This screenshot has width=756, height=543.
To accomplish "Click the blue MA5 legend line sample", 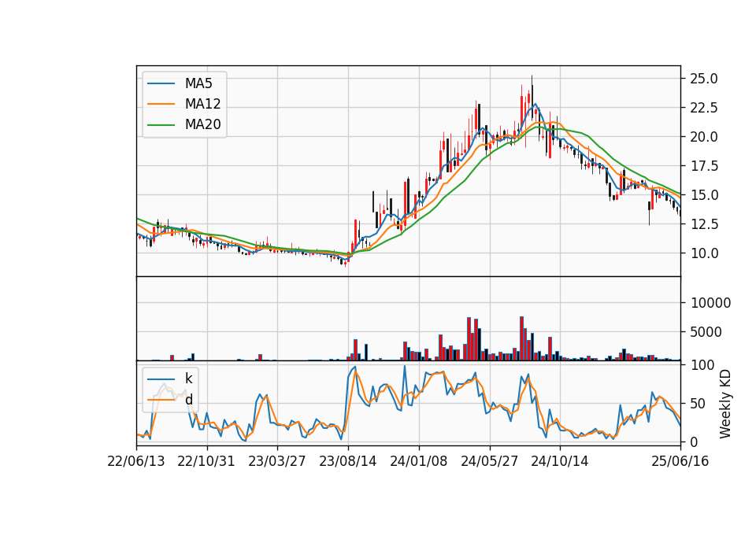I will tap(161, 83).
